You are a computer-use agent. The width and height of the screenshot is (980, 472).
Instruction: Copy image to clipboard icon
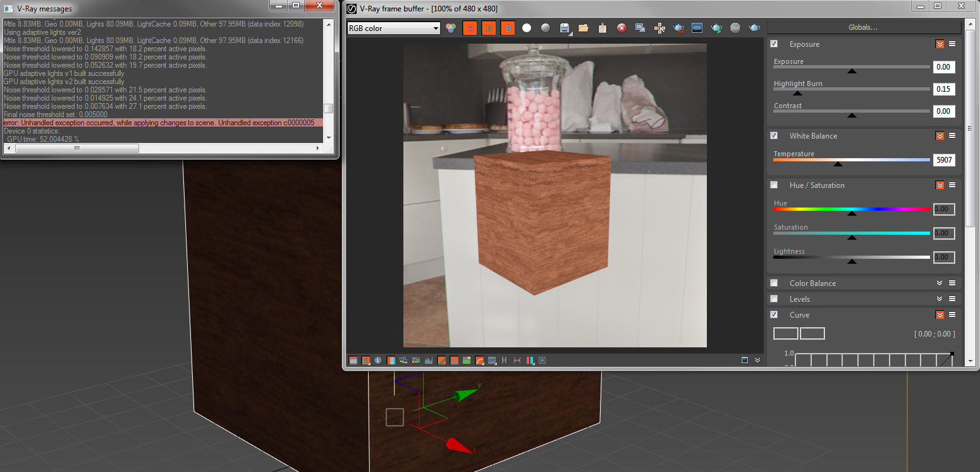point(603,28)
